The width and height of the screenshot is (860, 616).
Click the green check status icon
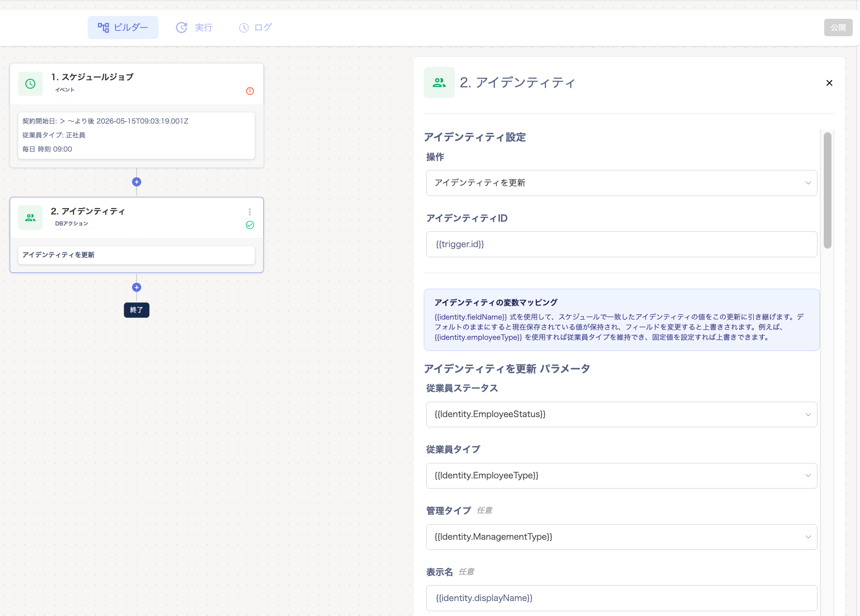(250, 225)
